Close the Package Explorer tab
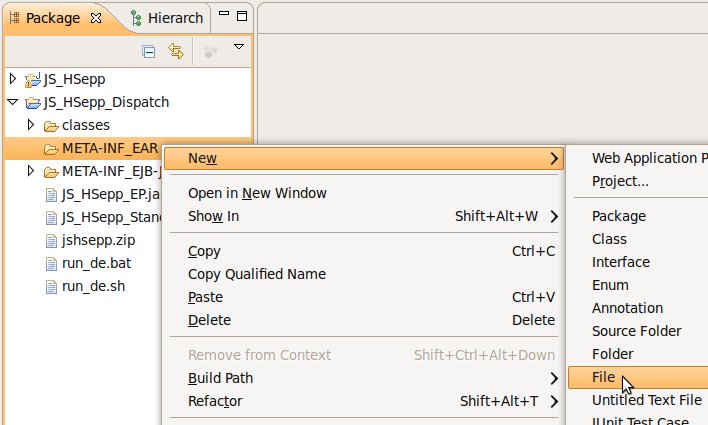This screenshot has width=708, height=425. pos(96,18)
